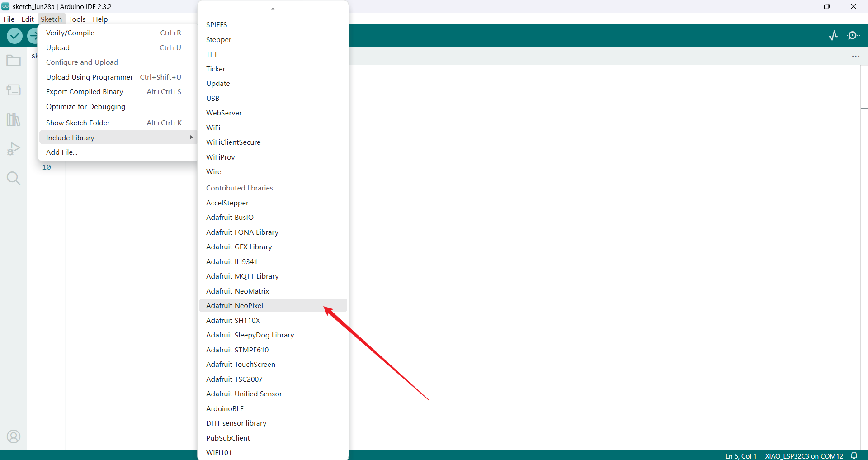Open the Tools menu
This screenshot has height=460, width=868.
pos(77,19)
